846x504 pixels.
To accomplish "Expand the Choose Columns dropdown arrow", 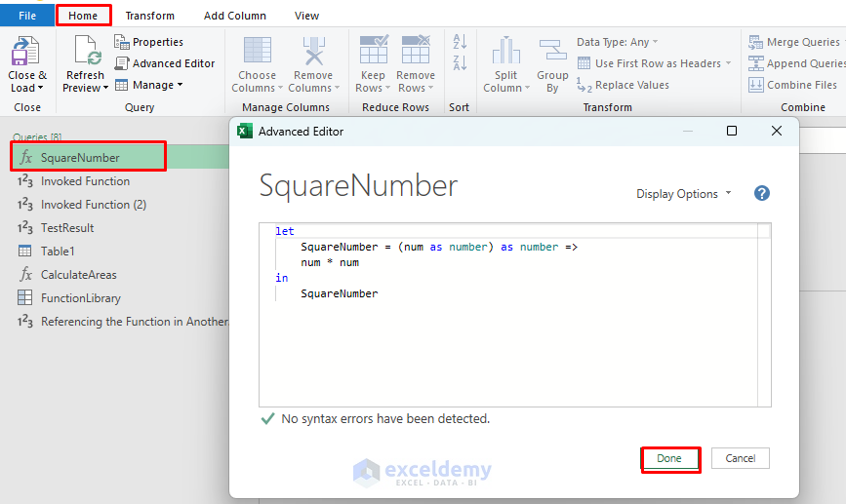I will coord(281,88).
